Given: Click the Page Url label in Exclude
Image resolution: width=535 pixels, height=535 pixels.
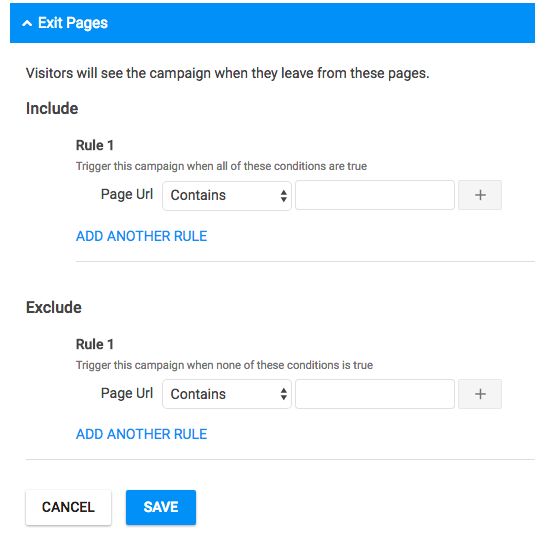Looking at the screenshot, I should tap(127, 394).
